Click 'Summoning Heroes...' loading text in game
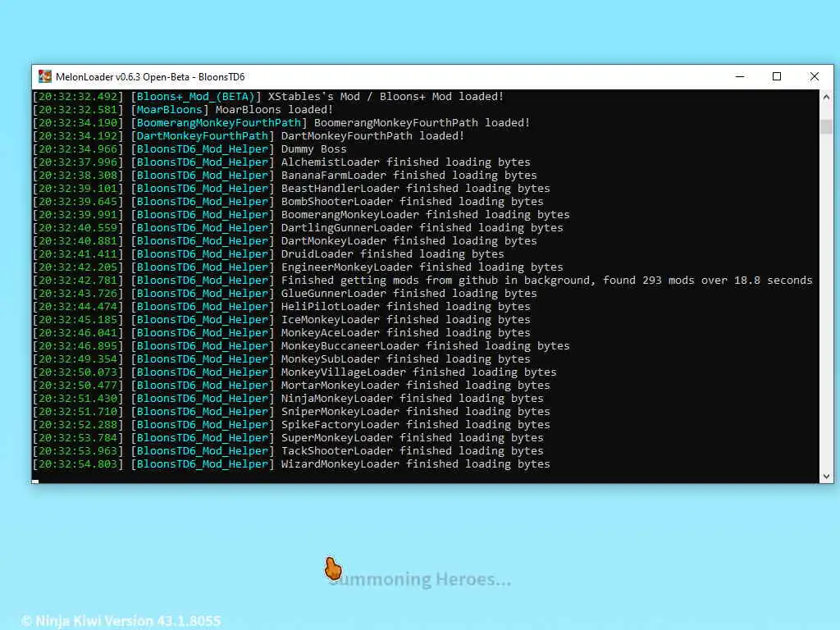The width and height of the screenshot is (840, 630). tap(419, 579)
